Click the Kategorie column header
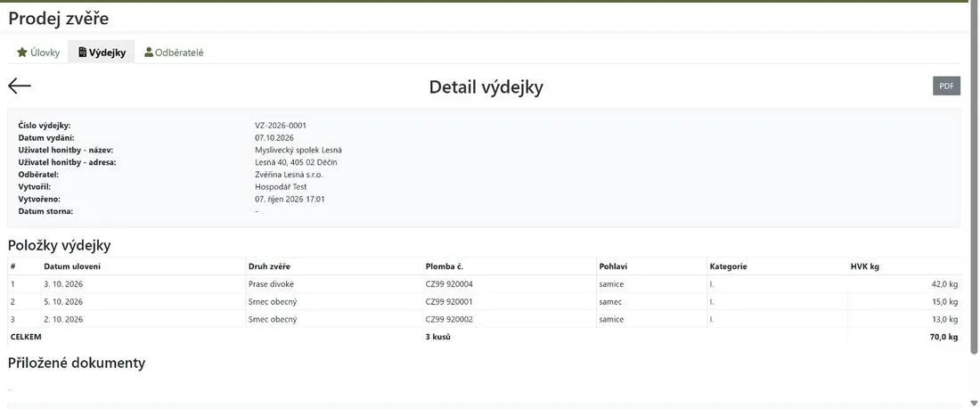 728,266
